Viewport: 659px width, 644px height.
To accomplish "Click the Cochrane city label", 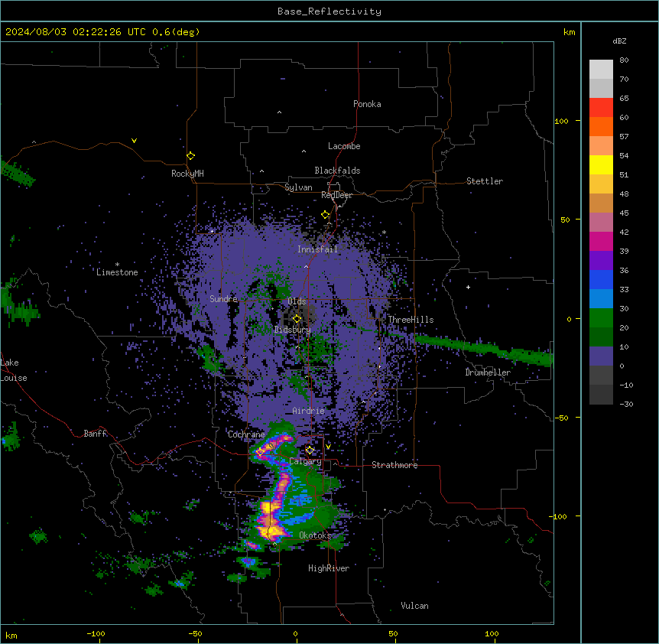I will coord(246,434).
